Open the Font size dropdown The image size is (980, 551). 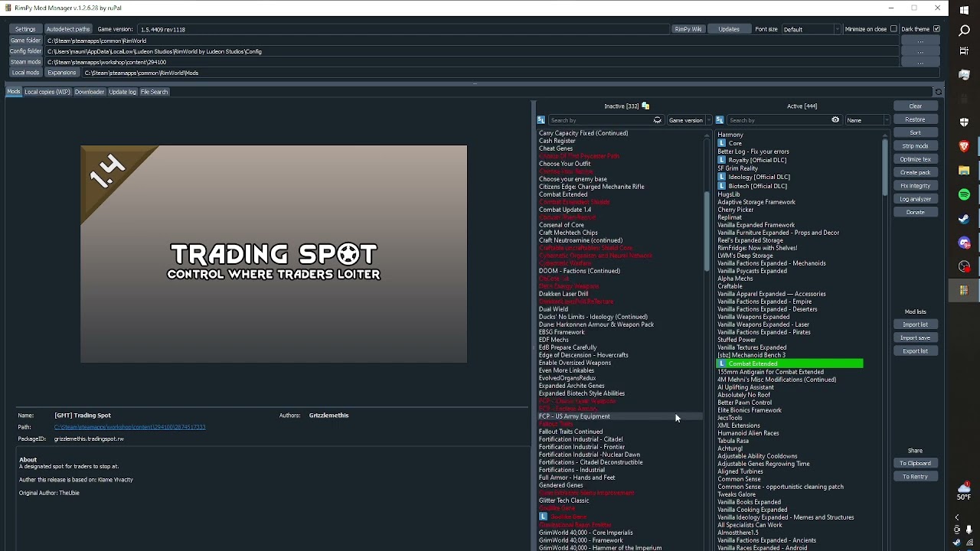[811, 29]
